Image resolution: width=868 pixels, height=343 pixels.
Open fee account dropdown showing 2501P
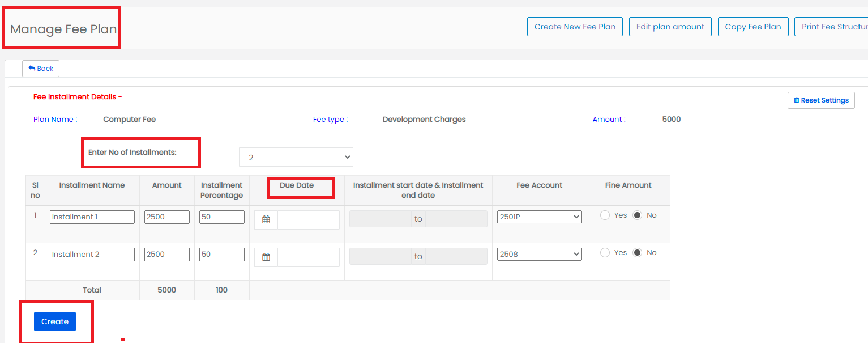click(540, 217)
